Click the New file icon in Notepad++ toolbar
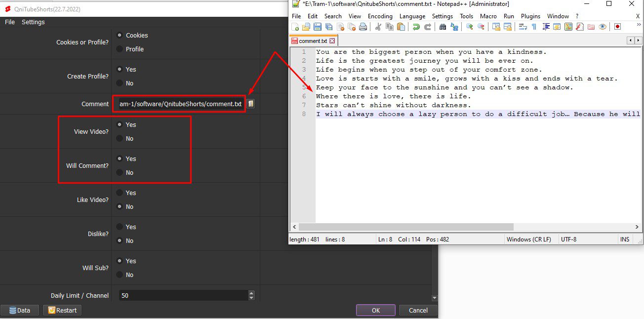Screen dimensions: 644x319 295,27
